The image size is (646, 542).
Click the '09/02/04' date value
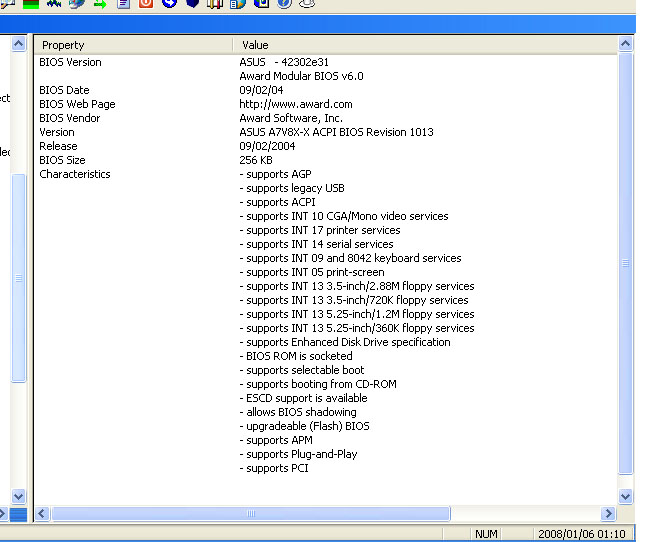pos(261,90)
